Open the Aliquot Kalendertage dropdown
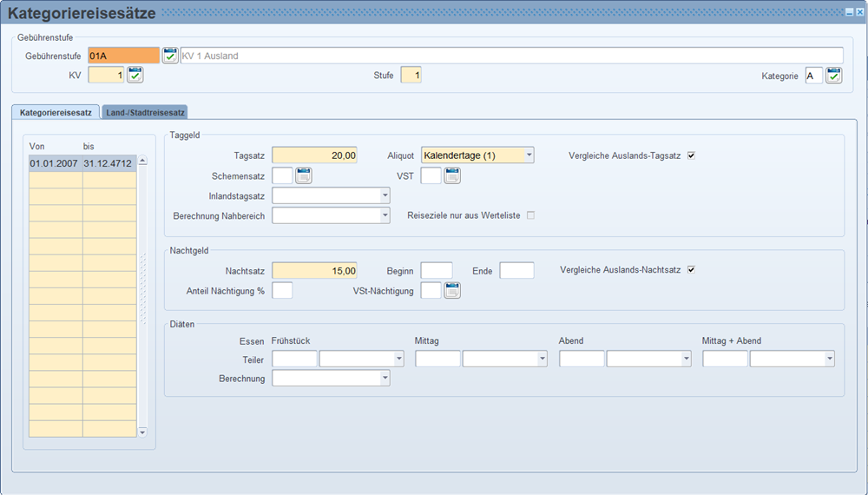Viewport: 868px width, 495px height. [x=529, y=155]
